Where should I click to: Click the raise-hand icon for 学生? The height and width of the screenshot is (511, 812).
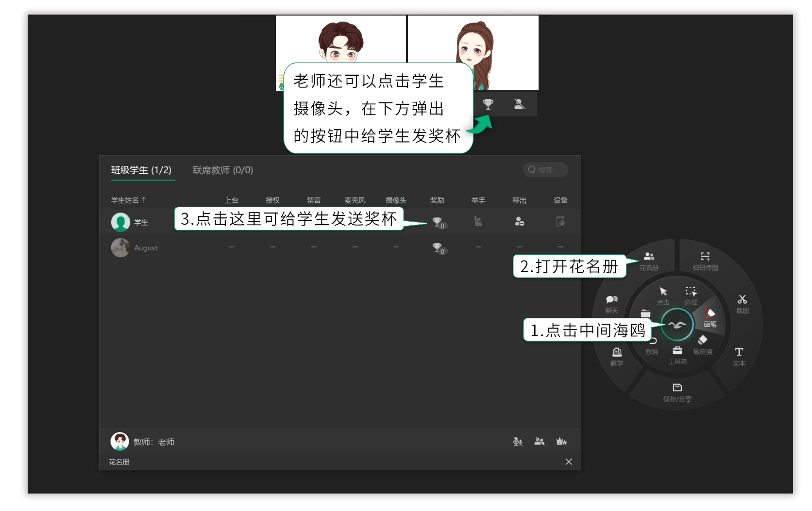click(x=478, y=222)
